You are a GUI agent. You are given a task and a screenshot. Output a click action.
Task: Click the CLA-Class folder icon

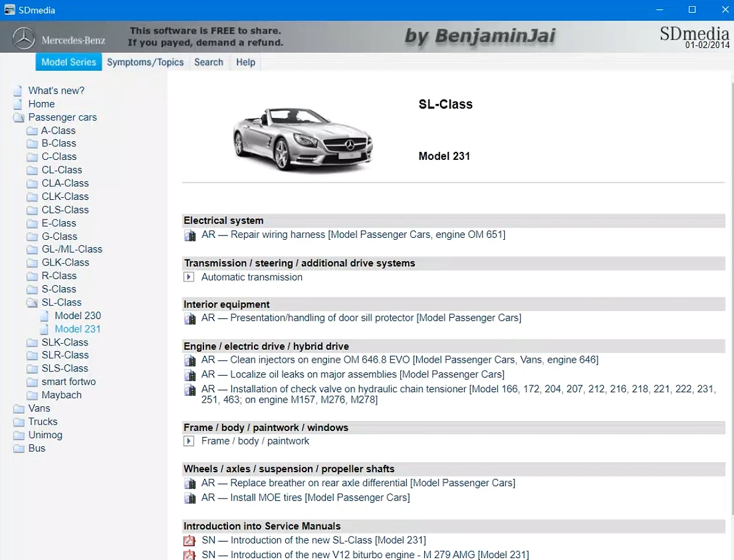32,184
